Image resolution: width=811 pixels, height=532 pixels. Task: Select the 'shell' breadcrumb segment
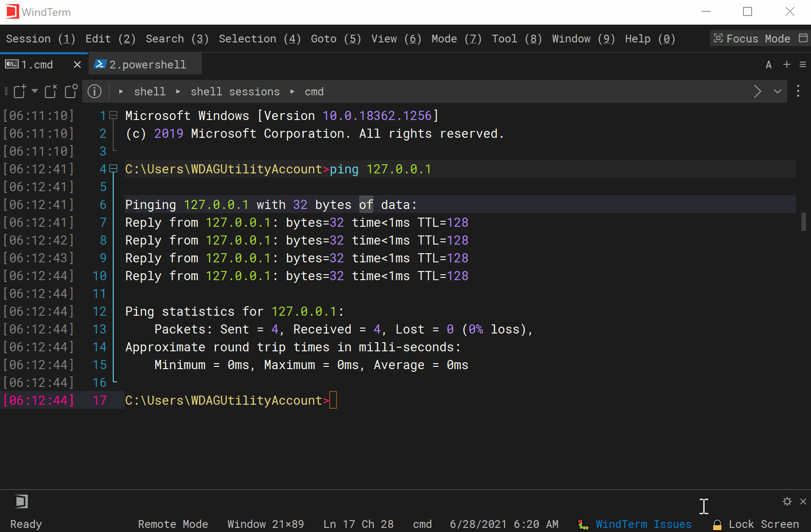[x=150, y=92]
